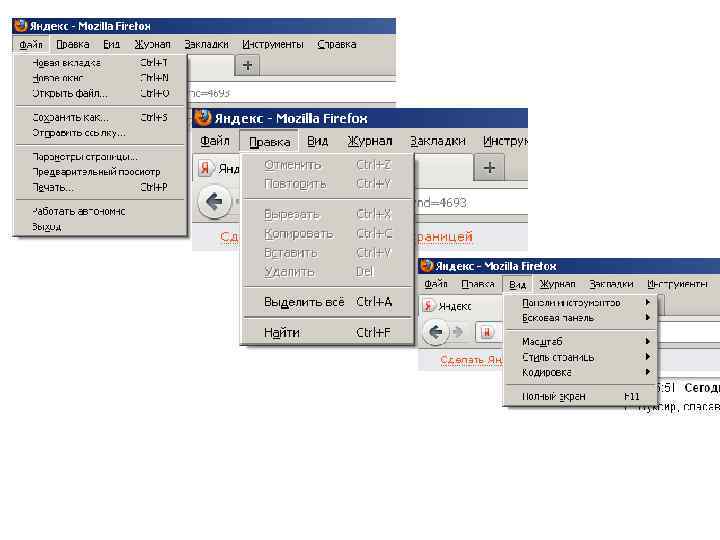Image resolution: width=720 pixels, height=540 pixels.
Task: Open Закладки menu in the Правка-menu window
Action: 438,141
